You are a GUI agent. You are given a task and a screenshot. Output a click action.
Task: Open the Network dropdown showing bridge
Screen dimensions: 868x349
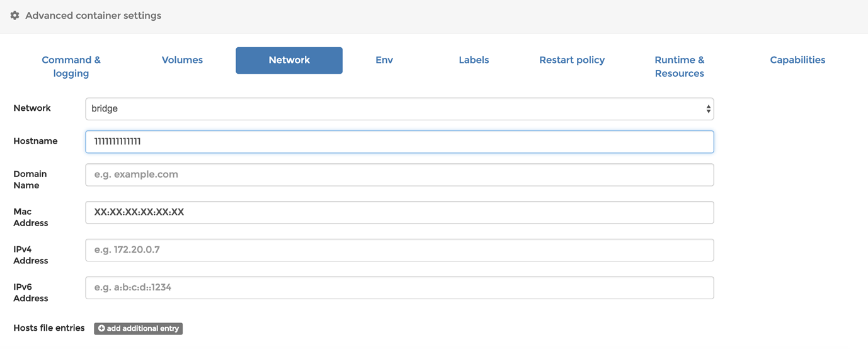pyautogui.click(x=399, y=108)
